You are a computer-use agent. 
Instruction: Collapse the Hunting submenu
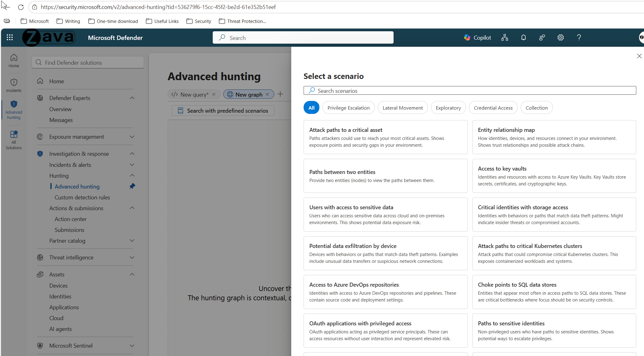pyautogui.click(x=132, y=176)
